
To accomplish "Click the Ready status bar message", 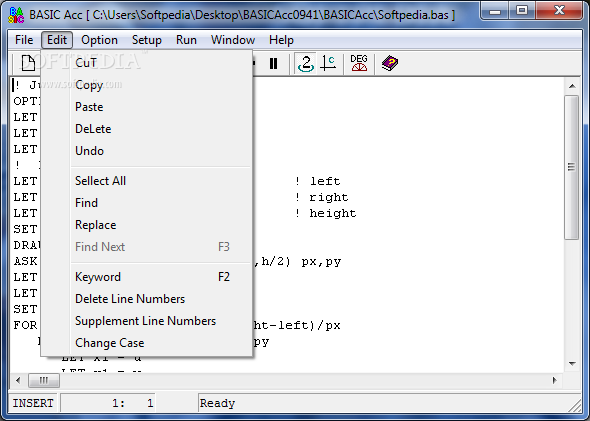I will [217, 403].
